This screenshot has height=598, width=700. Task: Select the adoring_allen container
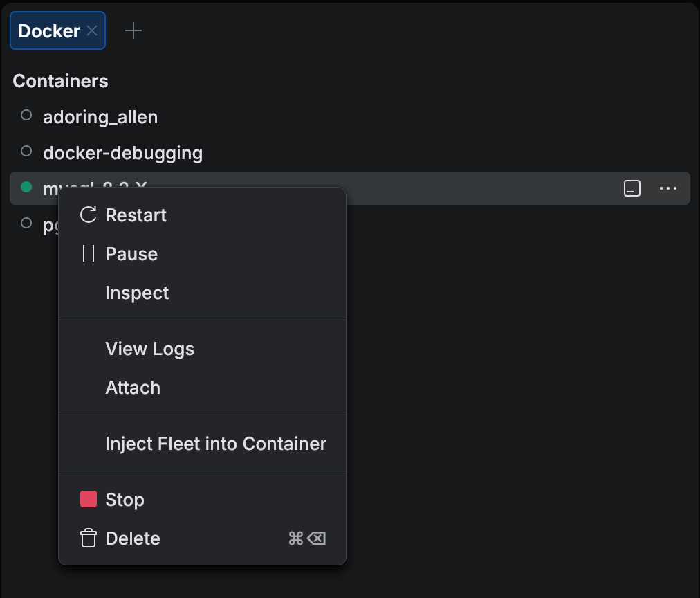100,116
